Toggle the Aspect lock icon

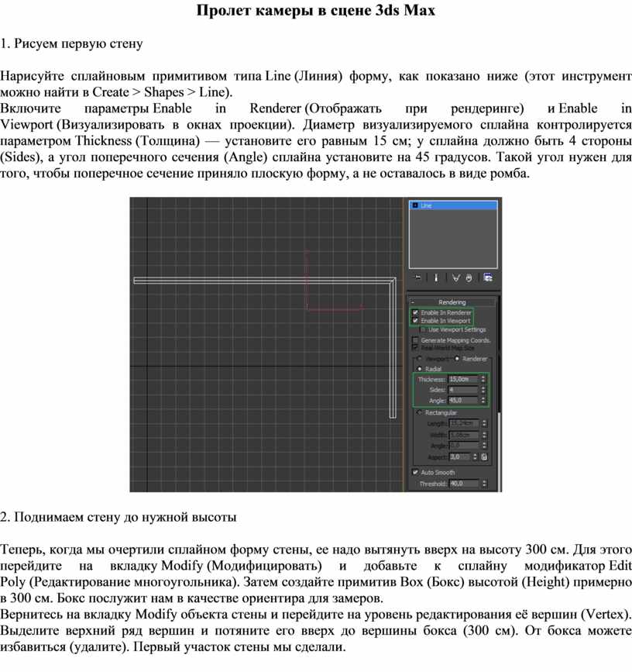[484, 457]
